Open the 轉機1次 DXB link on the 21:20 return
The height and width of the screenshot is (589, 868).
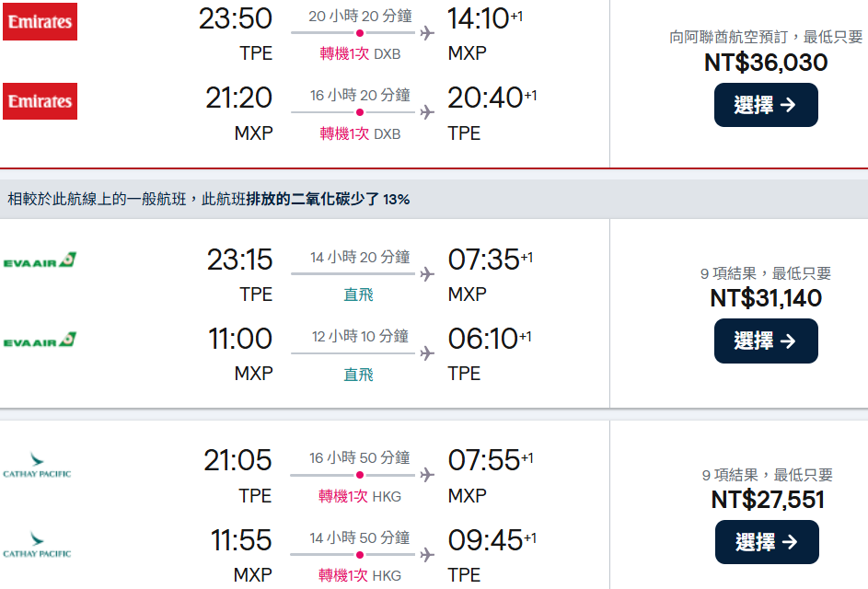[x=360, y=133]
